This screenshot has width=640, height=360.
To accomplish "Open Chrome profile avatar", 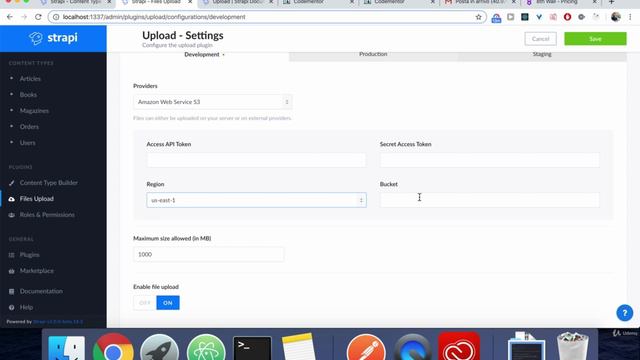I will (616, 17).
